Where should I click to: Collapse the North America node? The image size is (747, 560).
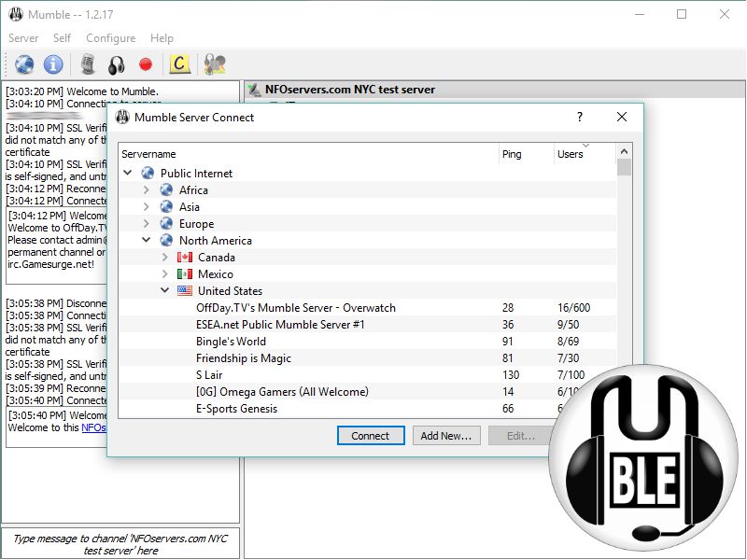click(147, 240)
